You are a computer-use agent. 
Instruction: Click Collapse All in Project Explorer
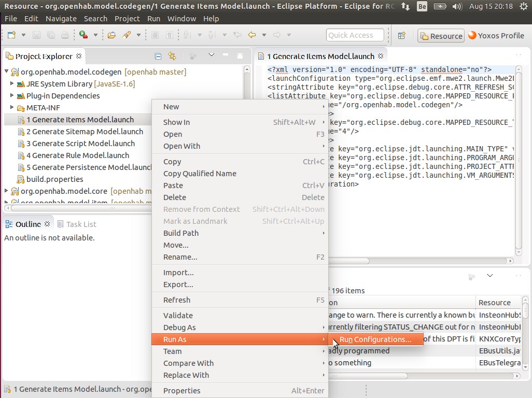coord(158,56)
